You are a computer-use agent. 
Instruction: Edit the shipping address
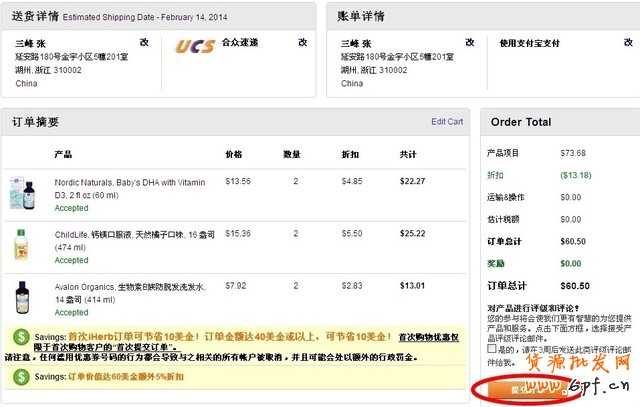point(143,42)
